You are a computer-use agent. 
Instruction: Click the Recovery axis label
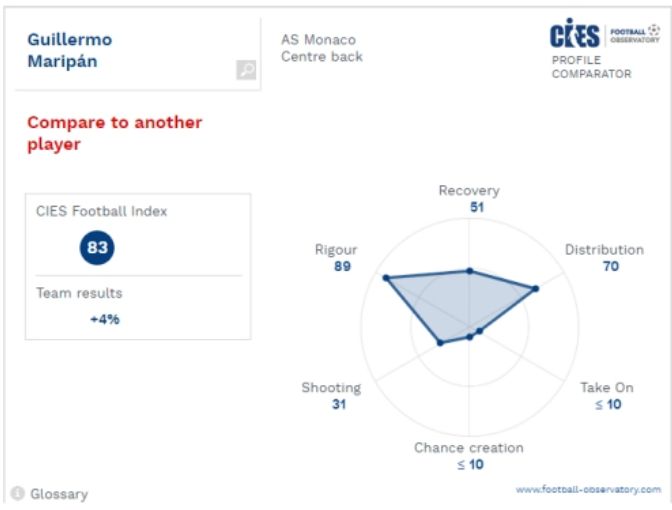(x=469, y=191)
